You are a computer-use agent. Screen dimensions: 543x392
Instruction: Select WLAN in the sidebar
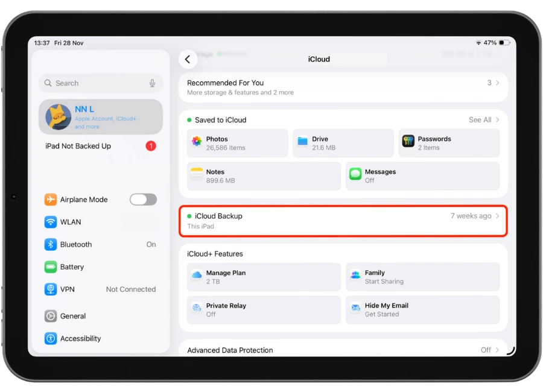[71, 222]
